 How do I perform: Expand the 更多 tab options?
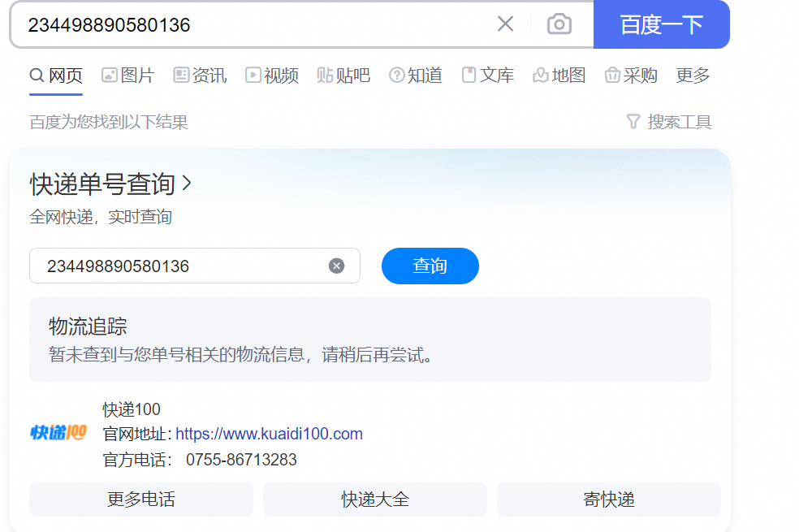693,76
